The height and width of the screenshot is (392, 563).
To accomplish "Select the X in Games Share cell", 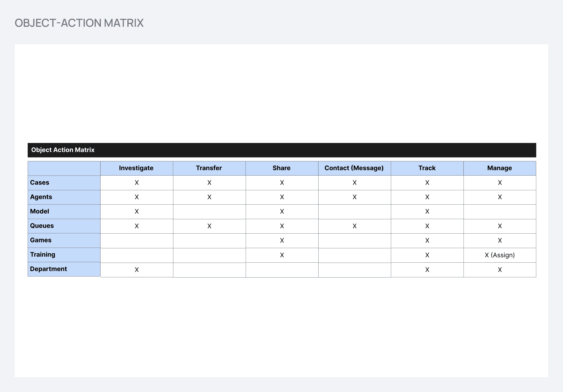I will coord(282,241).
